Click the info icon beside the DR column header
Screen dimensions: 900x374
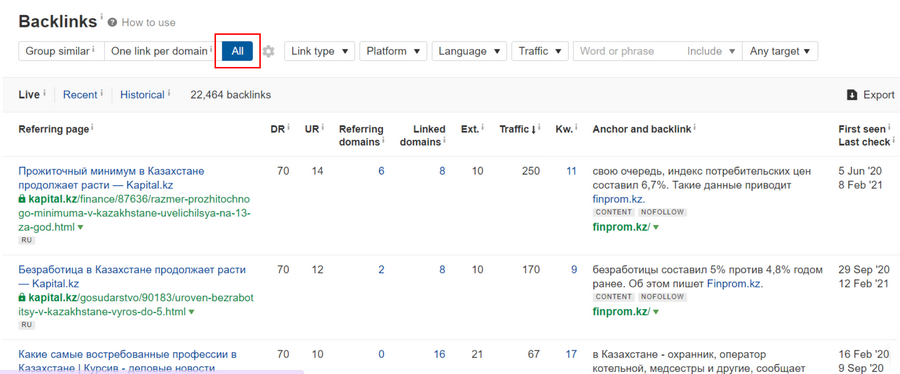coord(288,127)
